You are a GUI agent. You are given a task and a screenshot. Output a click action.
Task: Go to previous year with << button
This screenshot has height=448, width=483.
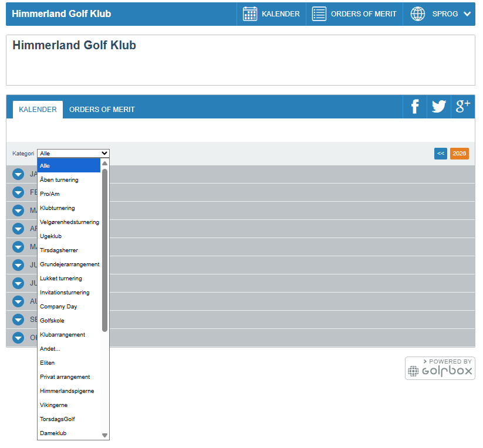tap(441, 154)
